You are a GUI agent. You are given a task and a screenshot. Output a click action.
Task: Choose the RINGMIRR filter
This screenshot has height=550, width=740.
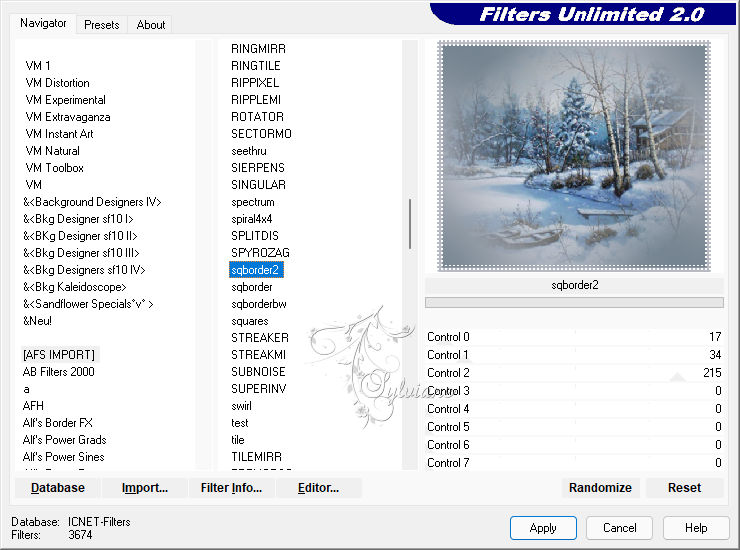coord(258,49)
